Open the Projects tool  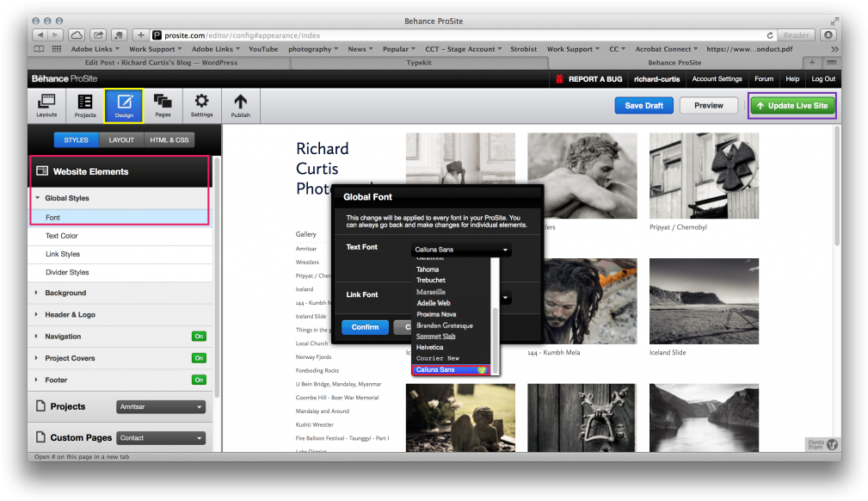(85, 105)
